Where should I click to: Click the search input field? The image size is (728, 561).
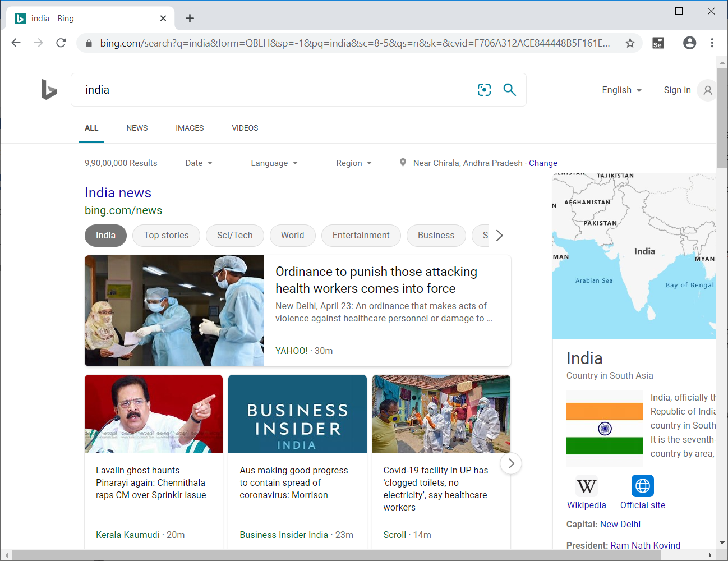pyautogui.click(x=275, y=90)
